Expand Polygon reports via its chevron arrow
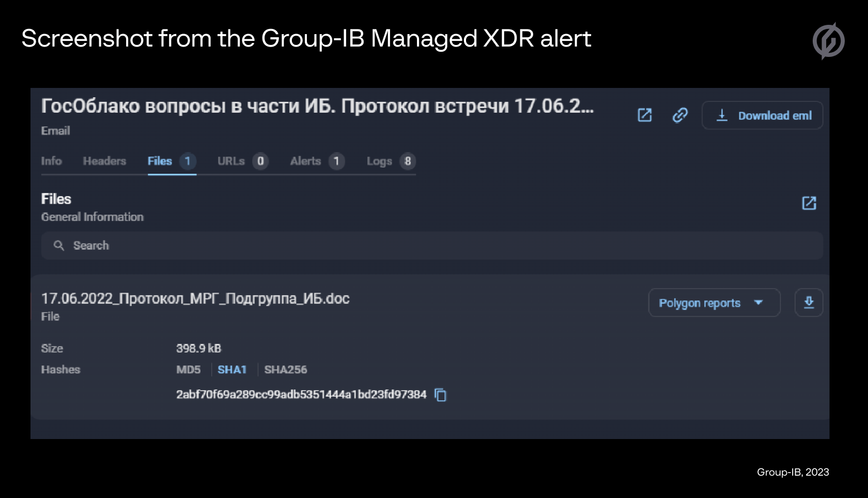868x498 pixels. point(758,304)
